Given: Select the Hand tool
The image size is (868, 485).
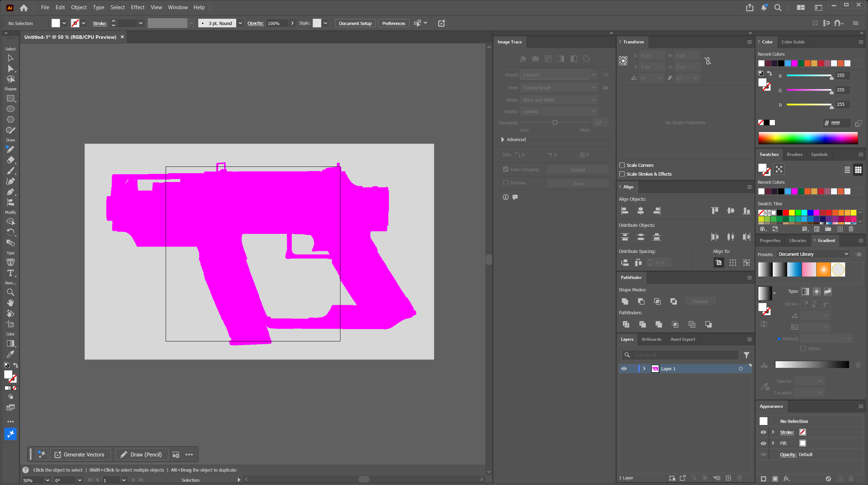Looking at the screenshot, I should (x=10, y=303).
